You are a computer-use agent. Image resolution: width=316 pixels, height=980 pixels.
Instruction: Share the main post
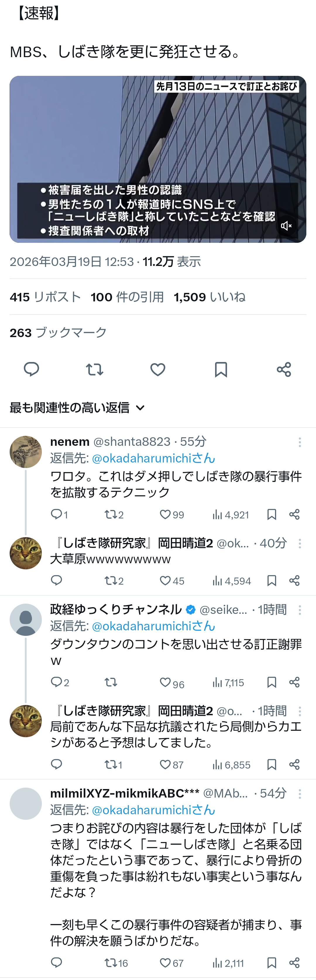(284, 369)
